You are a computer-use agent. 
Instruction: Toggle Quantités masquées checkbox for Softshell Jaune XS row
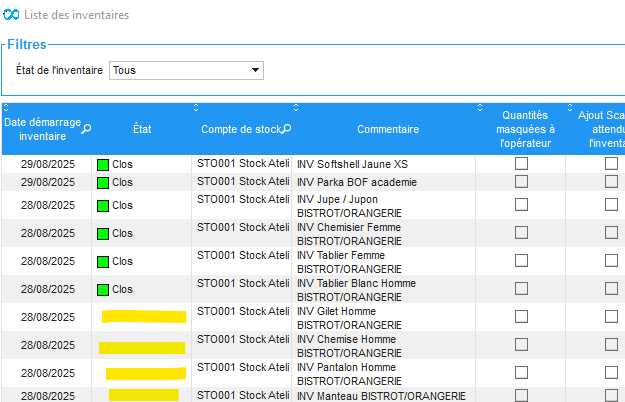(x=521, y=164)
